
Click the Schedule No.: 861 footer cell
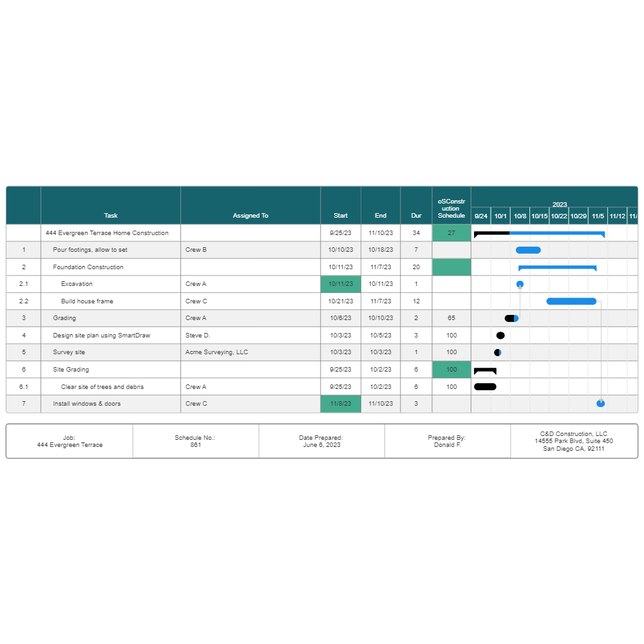coord(196,441)
